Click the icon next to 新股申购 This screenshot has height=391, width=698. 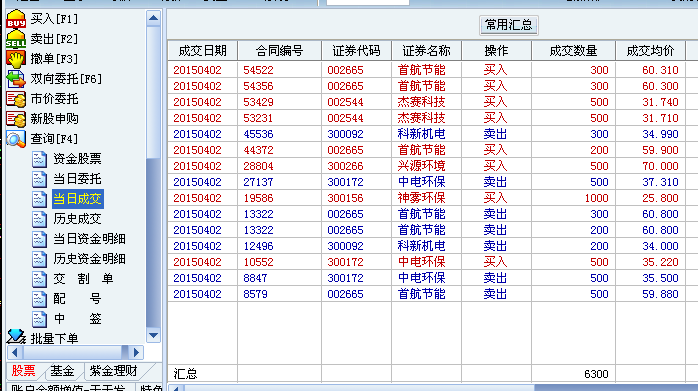pyautogui.click(x=16, y=119)
